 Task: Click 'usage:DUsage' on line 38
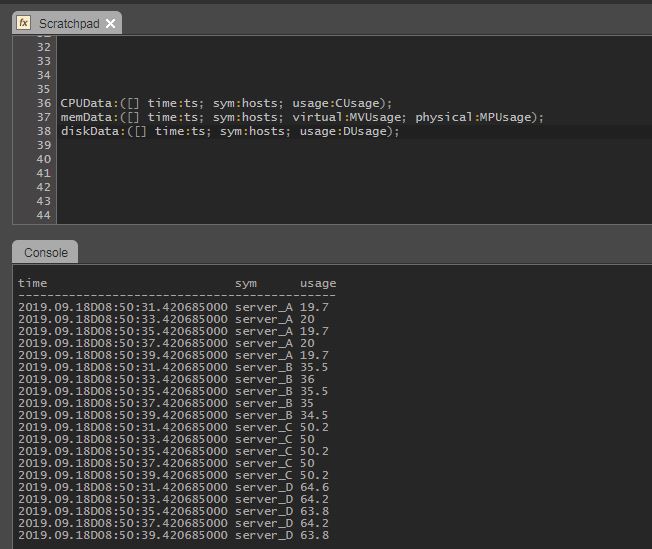[x=343, y=131]
